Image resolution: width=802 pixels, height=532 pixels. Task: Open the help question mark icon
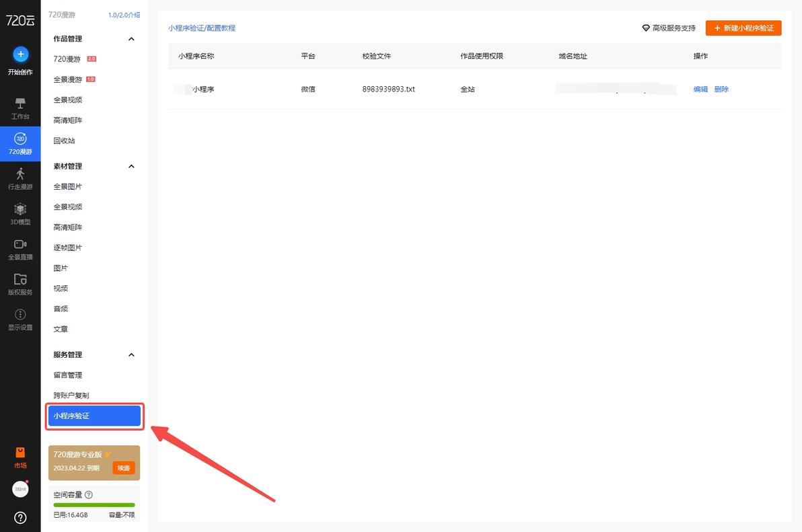tap(20, 518)
